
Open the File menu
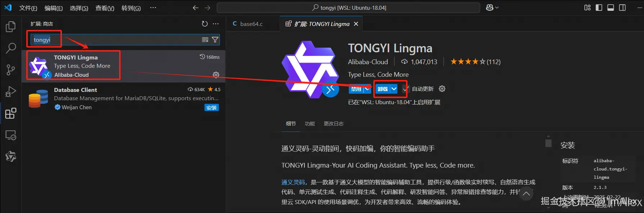[x=28, y=8]
